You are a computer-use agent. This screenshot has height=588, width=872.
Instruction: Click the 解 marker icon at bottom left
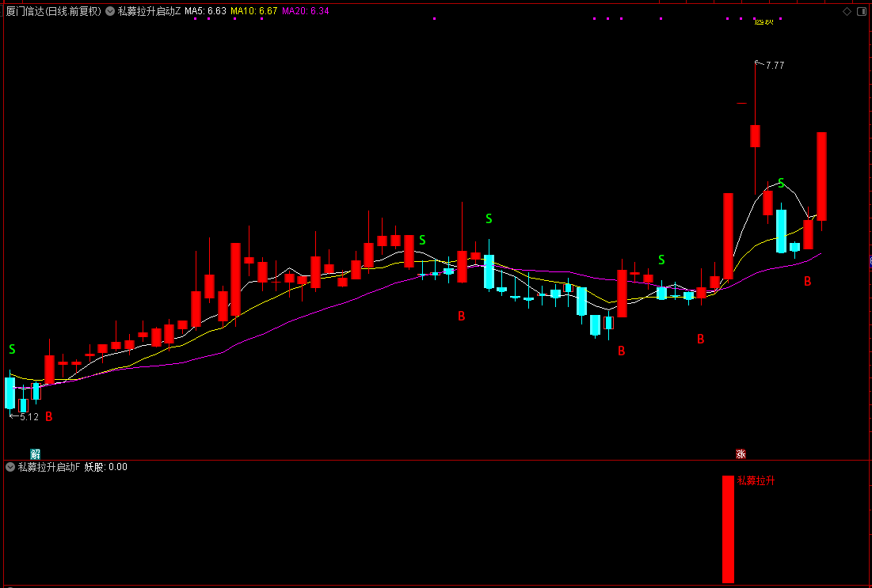pyautogui.click(x=35, y=453)
